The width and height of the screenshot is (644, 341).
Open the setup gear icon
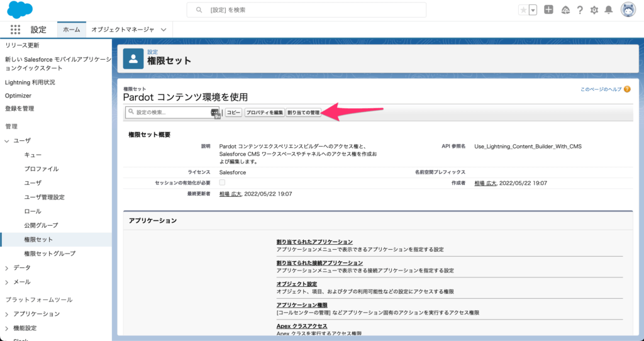coord(594,10)
